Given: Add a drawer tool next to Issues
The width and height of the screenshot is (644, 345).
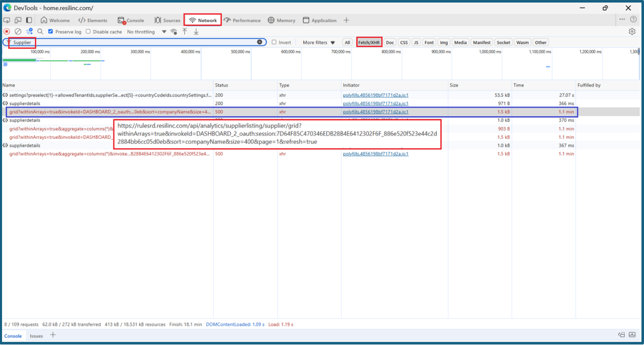Looking at the screenshot, I should coord(53,335).
